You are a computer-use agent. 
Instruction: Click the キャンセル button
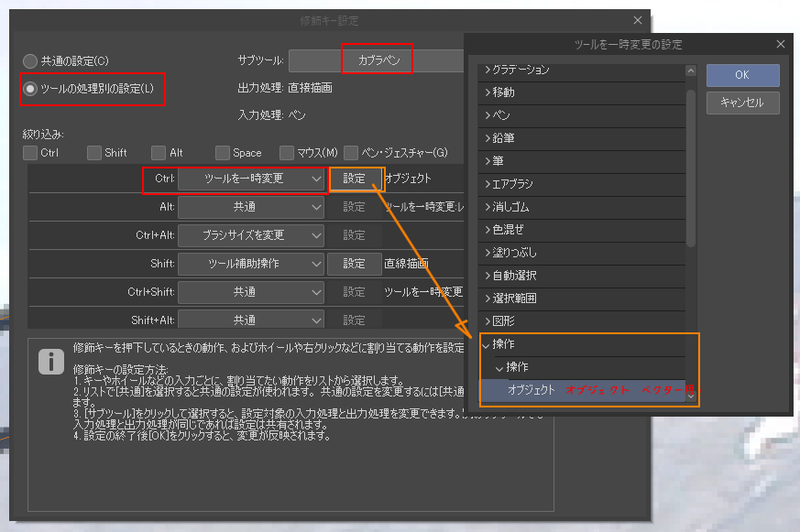pos(743,102)
